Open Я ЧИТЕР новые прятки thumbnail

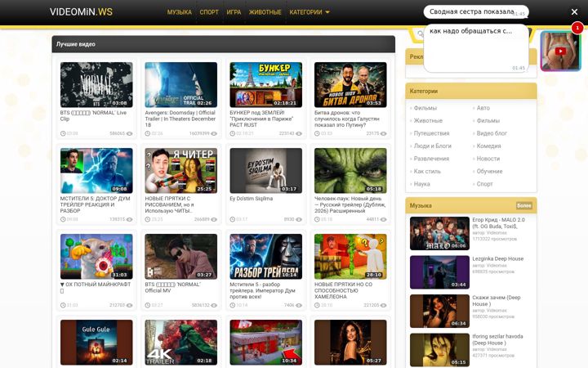tap(180, 170)
